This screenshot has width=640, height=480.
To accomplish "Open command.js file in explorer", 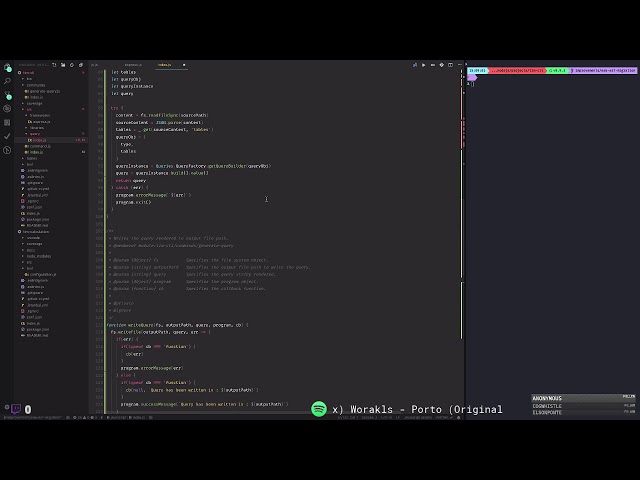I will tap(40, 146).
